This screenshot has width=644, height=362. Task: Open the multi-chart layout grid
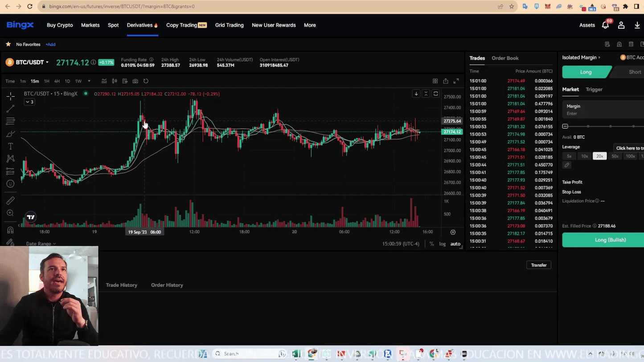[x=435, y=81]
